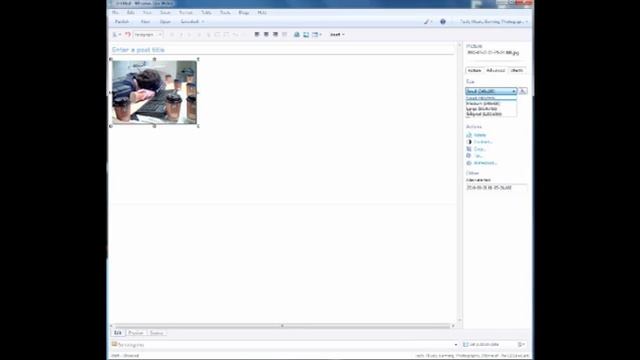Click the Publish button

122,22
